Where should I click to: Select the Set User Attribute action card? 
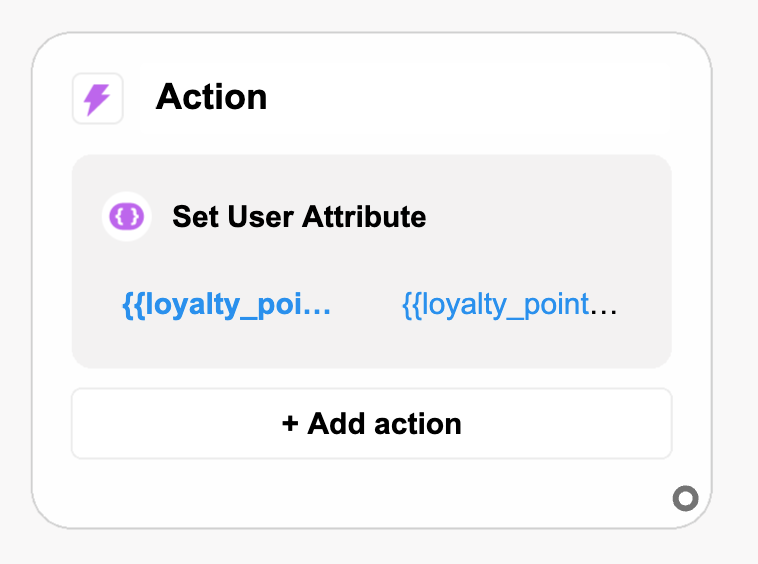(x=372, y=261)
